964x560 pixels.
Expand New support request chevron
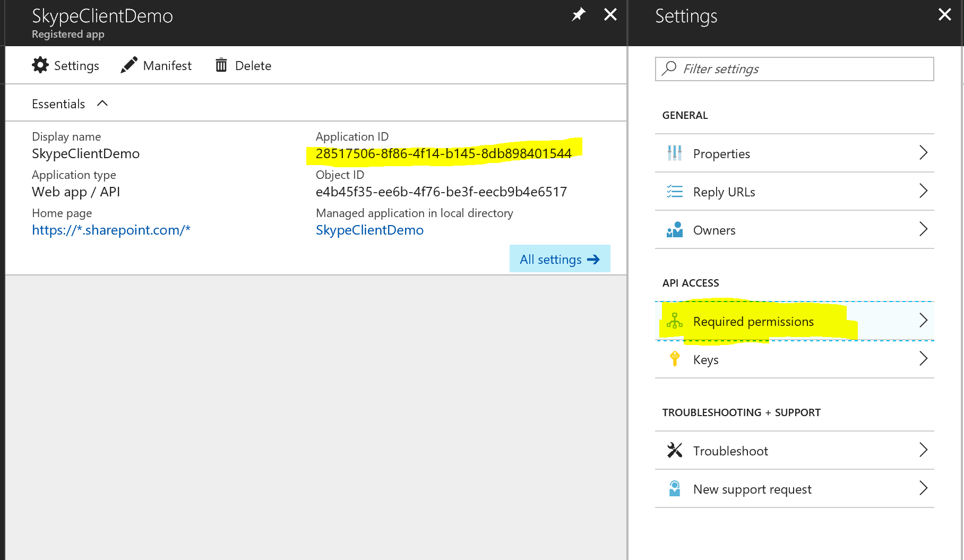tap(924, 488)
